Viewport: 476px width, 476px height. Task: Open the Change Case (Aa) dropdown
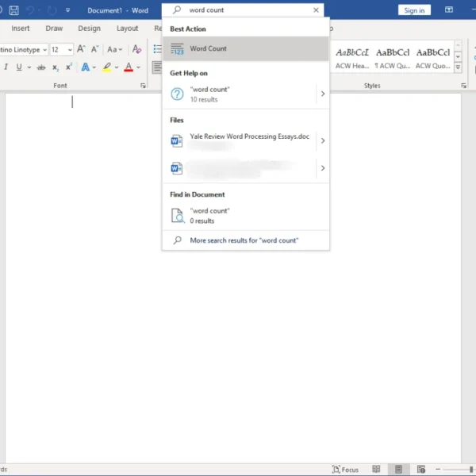pyautogui.click(x=114, y=49)
